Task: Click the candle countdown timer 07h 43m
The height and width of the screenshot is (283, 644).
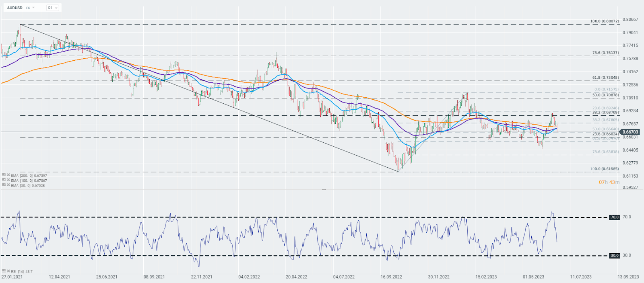Action: (609, 182)
